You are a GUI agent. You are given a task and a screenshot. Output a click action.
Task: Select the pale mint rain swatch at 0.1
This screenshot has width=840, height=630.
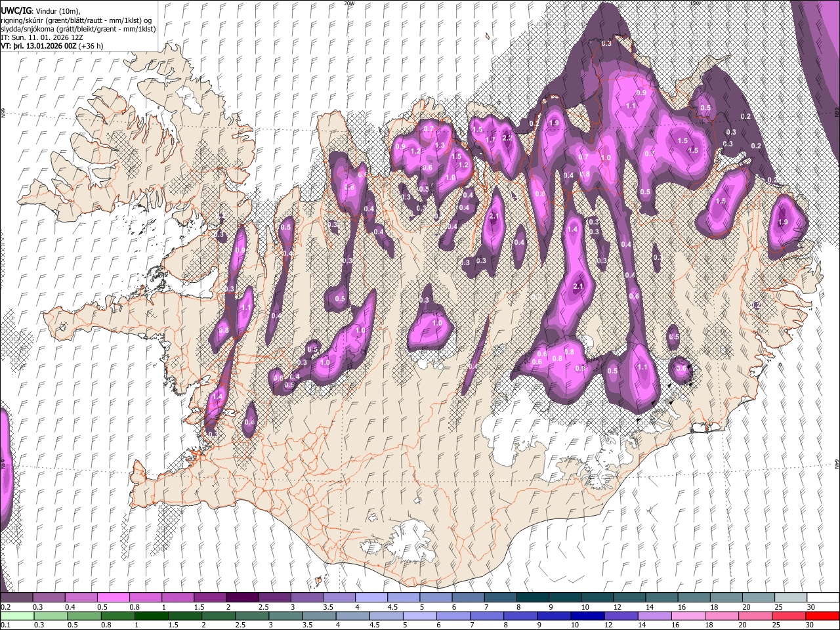pos(17,616)
